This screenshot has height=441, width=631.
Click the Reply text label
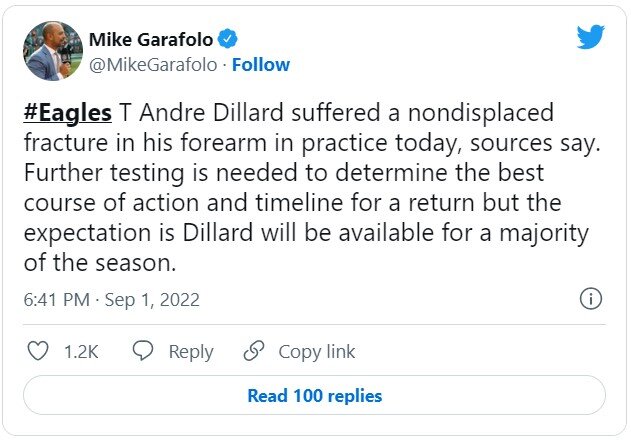click(190, 352)
